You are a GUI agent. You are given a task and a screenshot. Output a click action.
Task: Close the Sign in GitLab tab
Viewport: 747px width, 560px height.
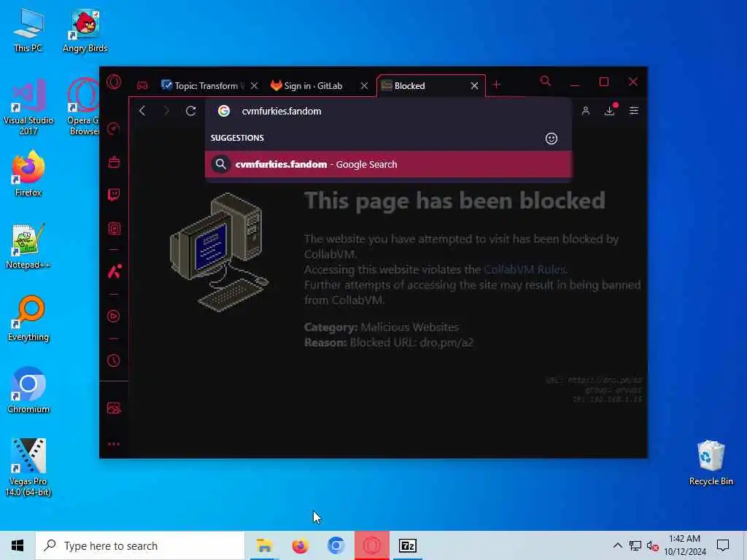tap(364, 86)
